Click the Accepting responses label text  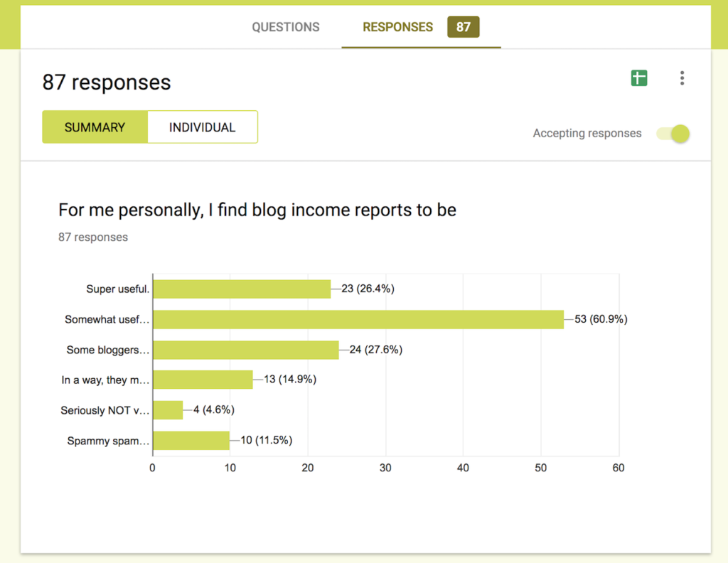[x=587, y=133]
